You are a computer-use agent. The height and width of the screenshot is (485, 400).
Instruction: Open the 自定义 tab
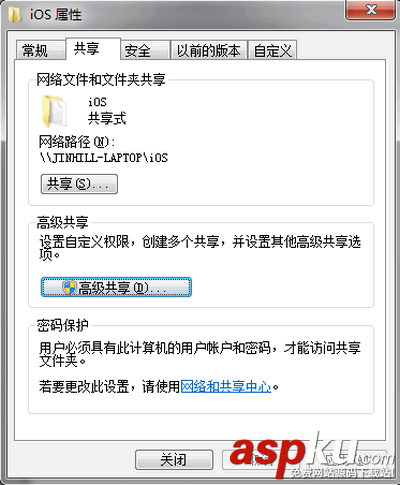pyautogui.click(x=272, y=51)
